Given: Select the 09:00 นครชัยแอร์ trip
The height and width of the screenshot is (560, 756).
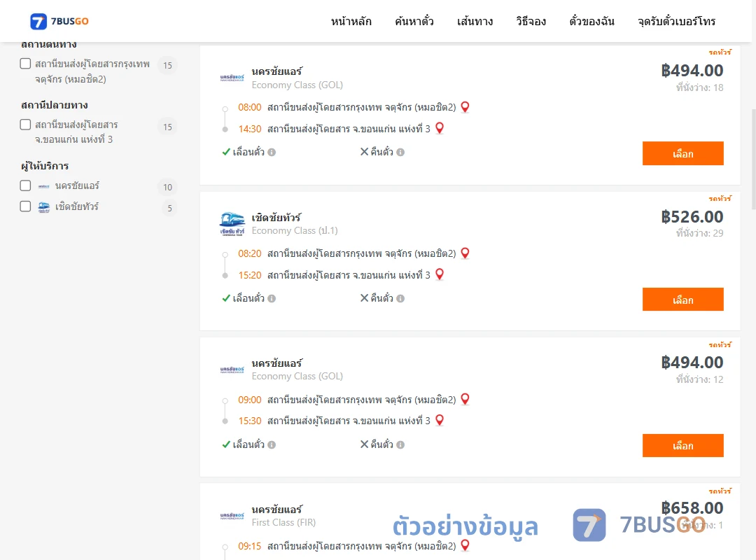Looking at the screenshot, I should [682, 446].
